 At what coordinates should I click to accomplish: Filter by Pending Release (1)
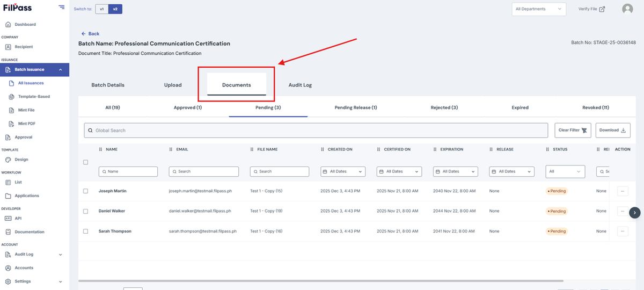tap(356, 107)
